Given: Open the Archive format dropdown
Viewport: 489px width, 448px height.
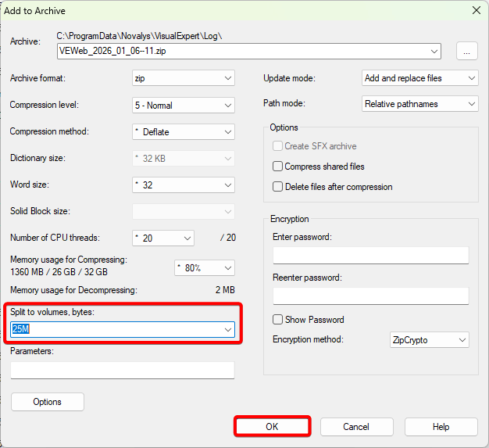Looking at the screenshot, I should [x=183, y=78].
